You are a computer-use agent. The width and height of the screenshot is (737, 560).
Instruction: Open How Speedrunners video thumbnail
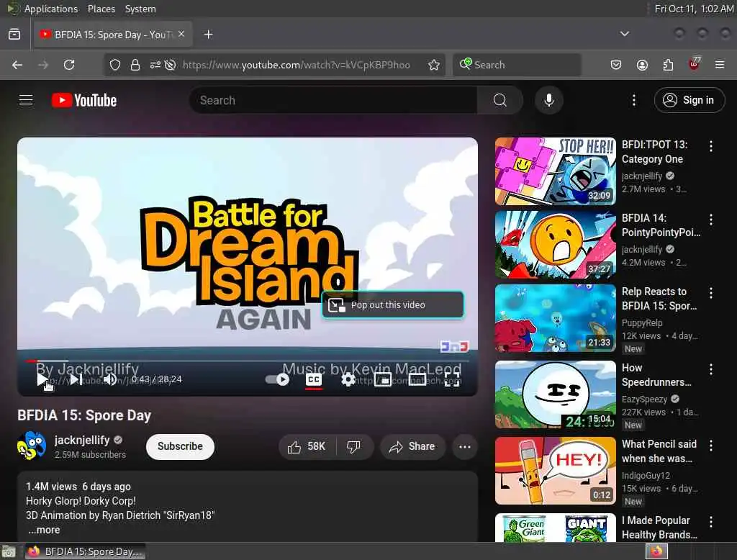point(555,394)
